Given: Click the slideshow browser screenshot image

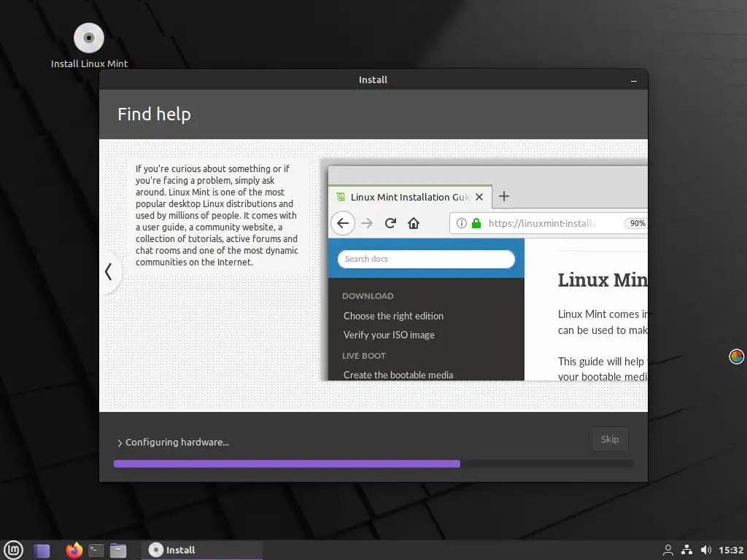Looking at the screenshot, I should pos(484,270).
